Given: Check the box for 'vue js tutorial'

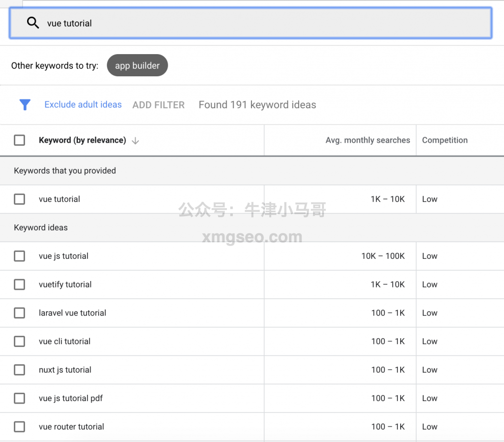Looking at the screenshot, I should point(19,256).
